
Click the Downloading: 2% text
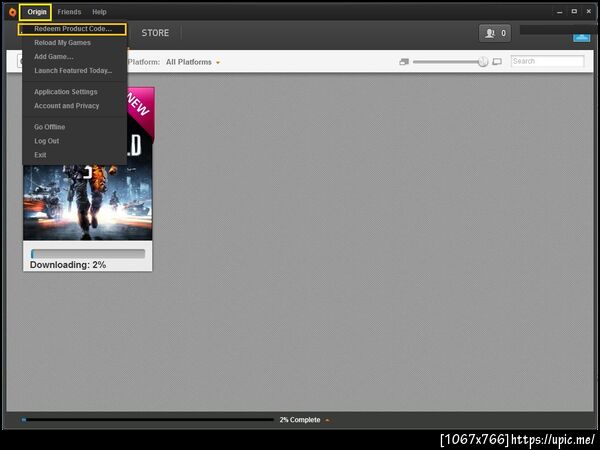pyautogui.click(x=68, y=265)
